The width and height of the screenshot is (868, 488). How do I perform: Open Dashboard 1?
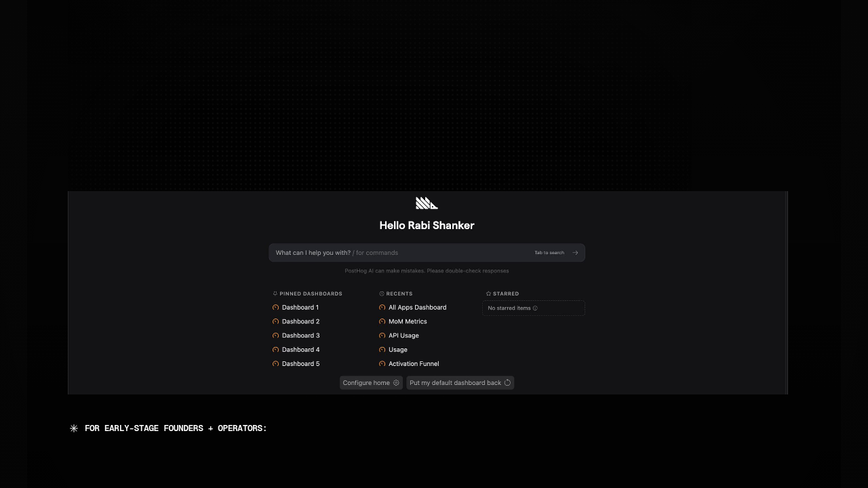click(x=300, y=308)
